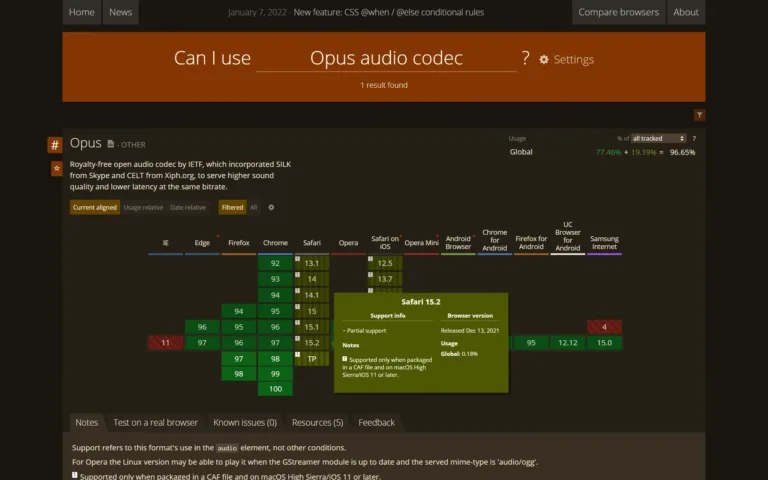Viewport: 768px width, 480px height.
Task: Select Samsung Internet 15.0 cell
Action: pyautogui.click(x=604, y=343)
